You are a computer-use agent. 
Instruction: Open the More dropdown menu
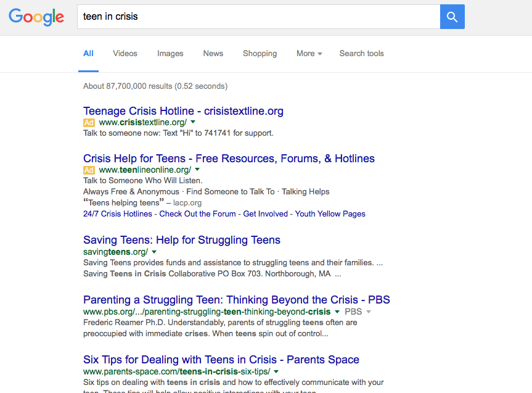point(309,54)
